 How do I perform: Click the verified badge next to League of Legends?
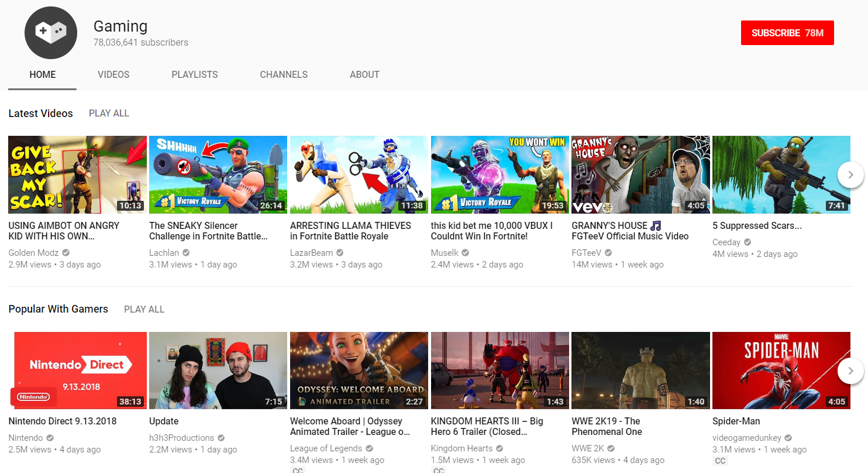369,448
